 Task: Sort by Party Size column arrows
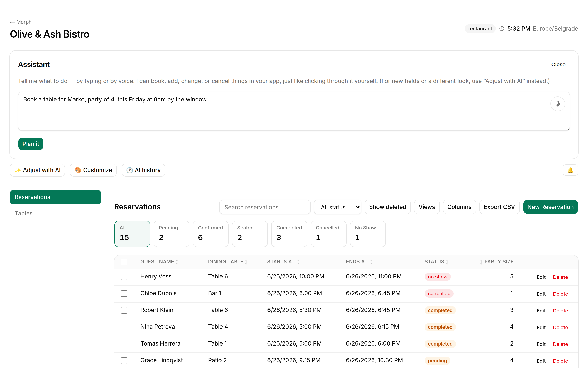coord(481,262)
